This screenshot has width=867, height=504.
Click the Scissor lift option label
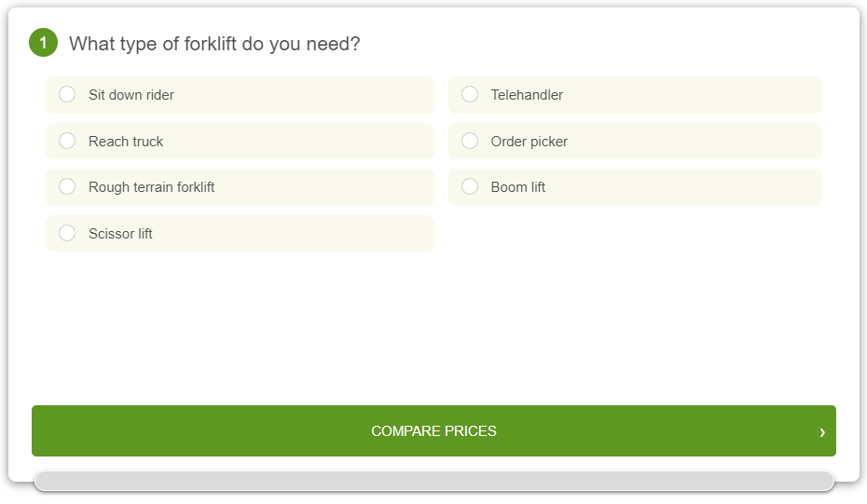120,234
